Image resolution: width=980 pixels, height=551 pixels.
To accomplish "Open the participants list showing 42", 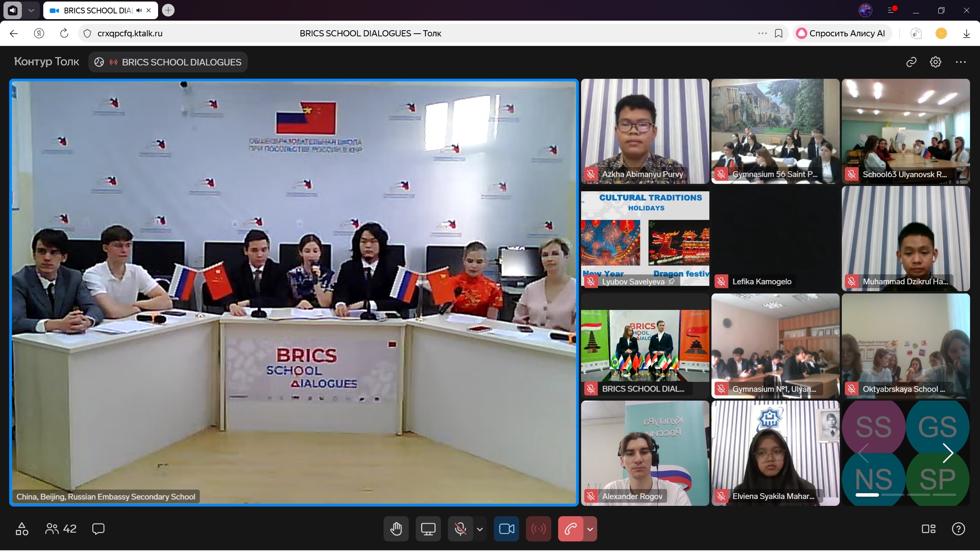I will coord(61,529).
